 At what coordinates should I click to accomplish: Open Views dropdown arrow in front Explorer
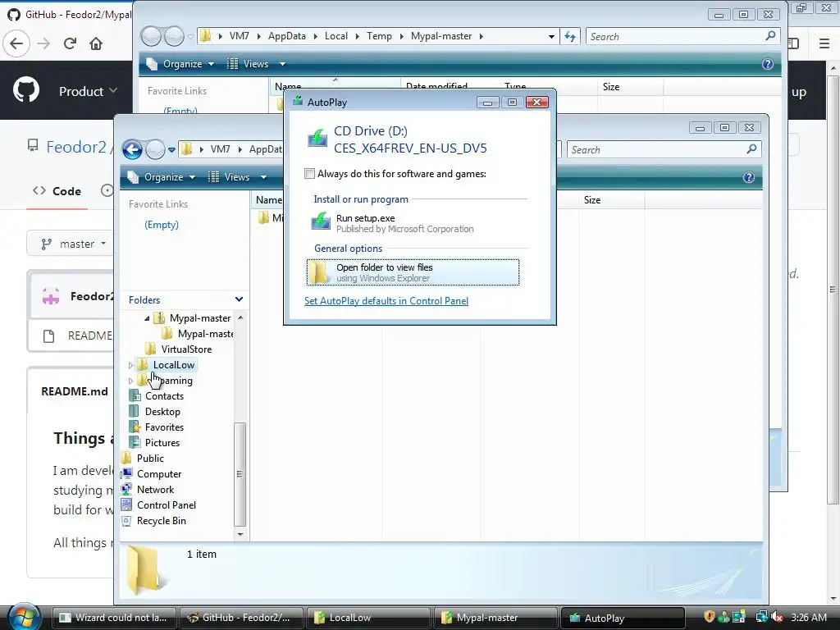click(x=263, y=177)
